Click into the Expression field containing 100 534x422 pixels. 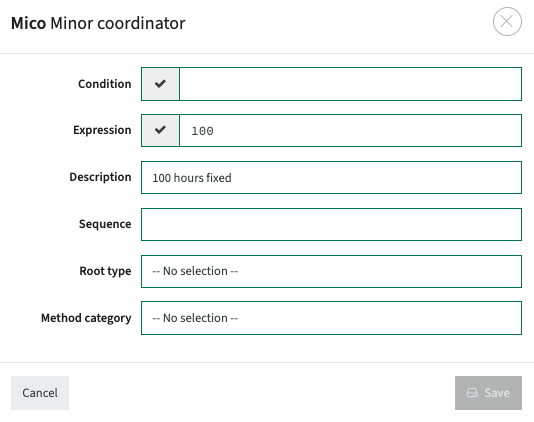350,130
